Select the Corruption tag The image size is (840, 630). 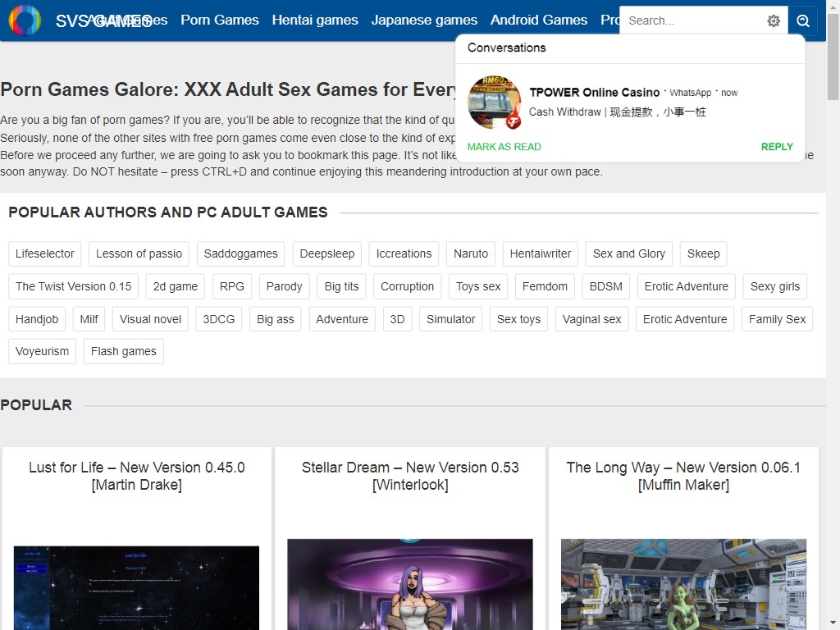(407, 286)
